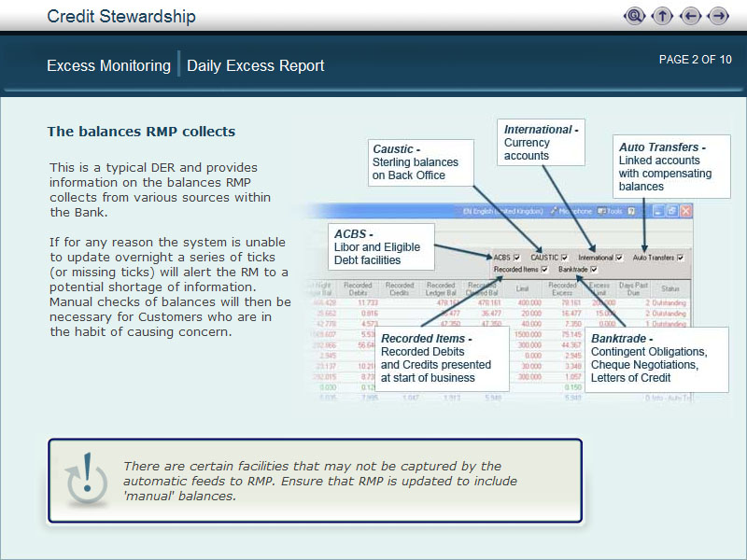Advance to next page with right arrow
The image size is (747, 560).
point(718,16)
